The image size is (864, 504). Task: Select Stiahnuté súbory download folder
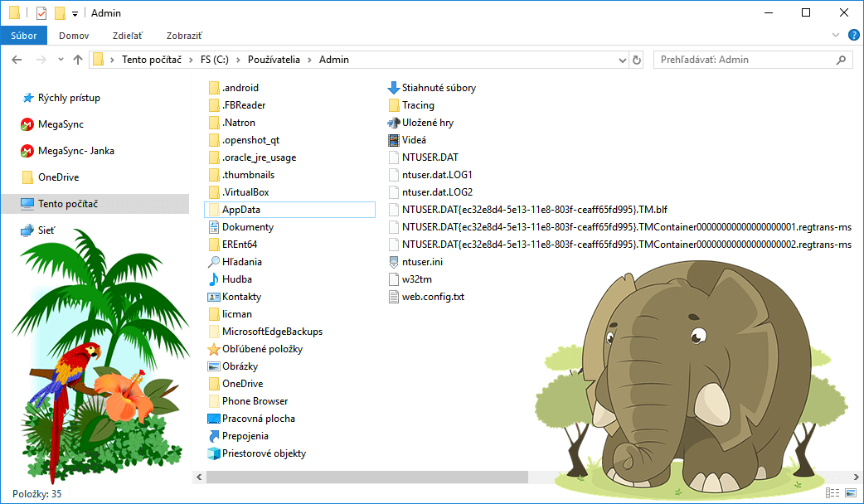click(x=439, y=88)
